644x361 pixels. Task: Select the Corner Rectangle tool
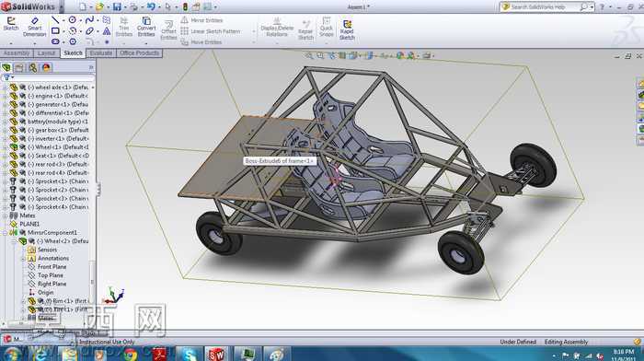55,30
